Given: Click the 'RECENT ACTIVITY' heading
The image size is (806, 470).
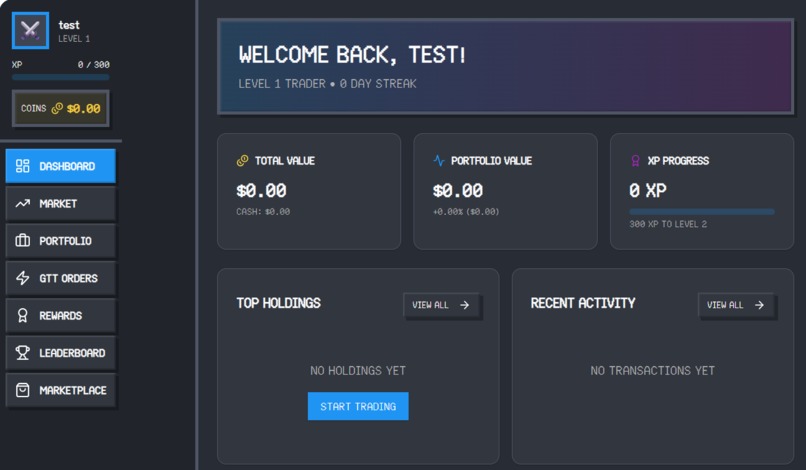Looking at the screenshot, I should click(583, 303).
